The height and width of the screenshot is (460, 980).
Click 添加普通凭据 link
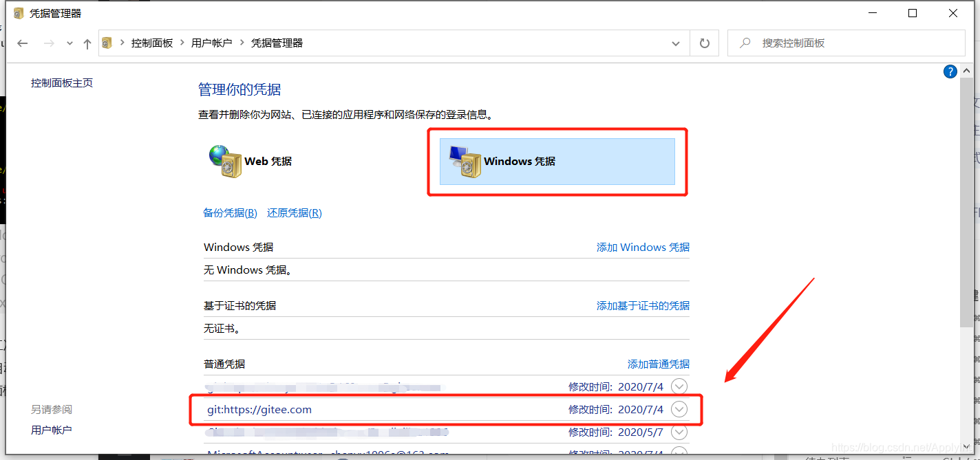pos(659,364)
